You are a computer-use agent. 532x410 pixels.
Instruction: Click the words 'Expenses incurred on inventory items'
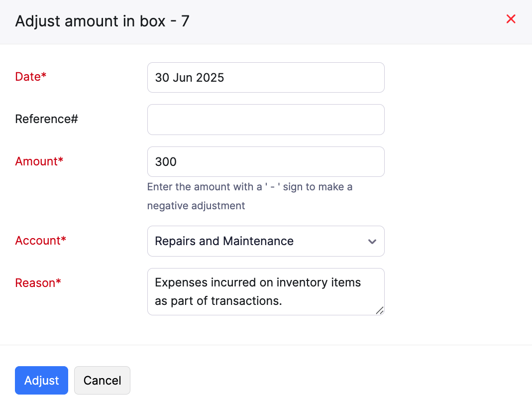pyautogui.click(x=258, y=282)
